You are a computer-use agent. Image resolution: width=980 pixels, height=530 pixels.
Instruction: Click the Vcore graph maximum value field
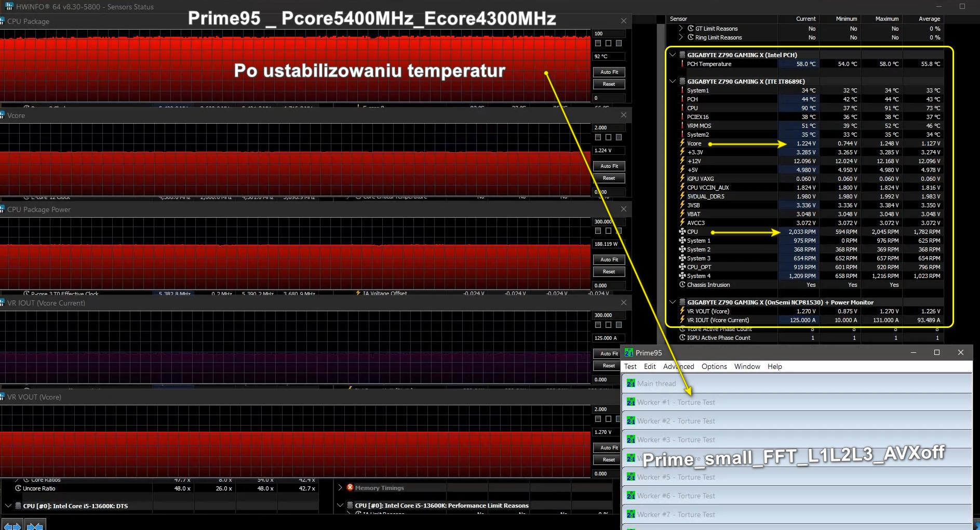click(x=608, y=128)
